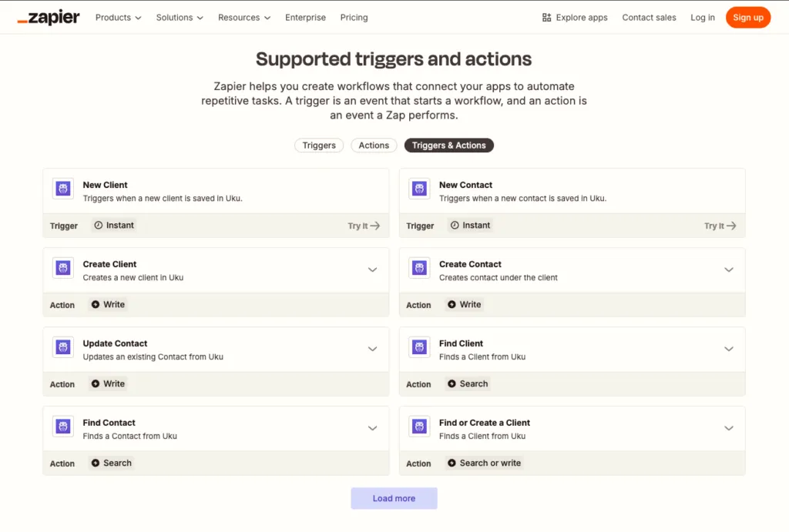This screenshot has height=532, width=789.
Task: Open the Pricing page
Action: tap(354, 18)
